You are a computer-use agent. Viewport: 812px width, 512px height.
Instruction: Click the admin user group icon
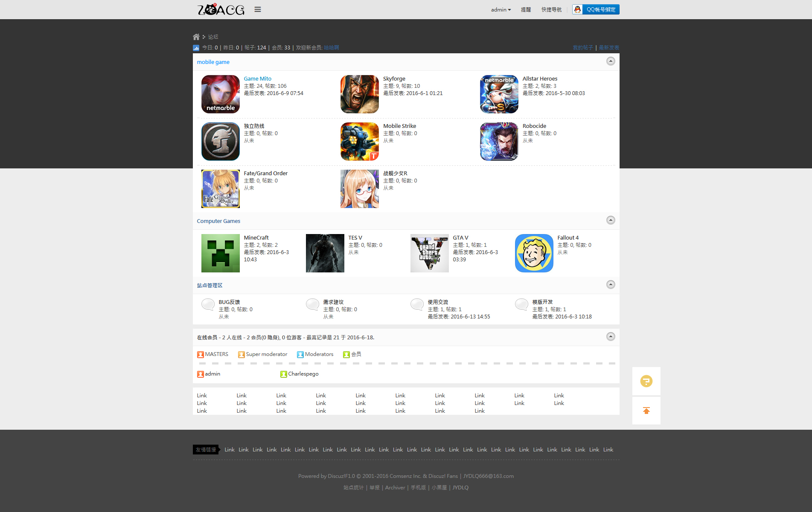click(201, 374)
